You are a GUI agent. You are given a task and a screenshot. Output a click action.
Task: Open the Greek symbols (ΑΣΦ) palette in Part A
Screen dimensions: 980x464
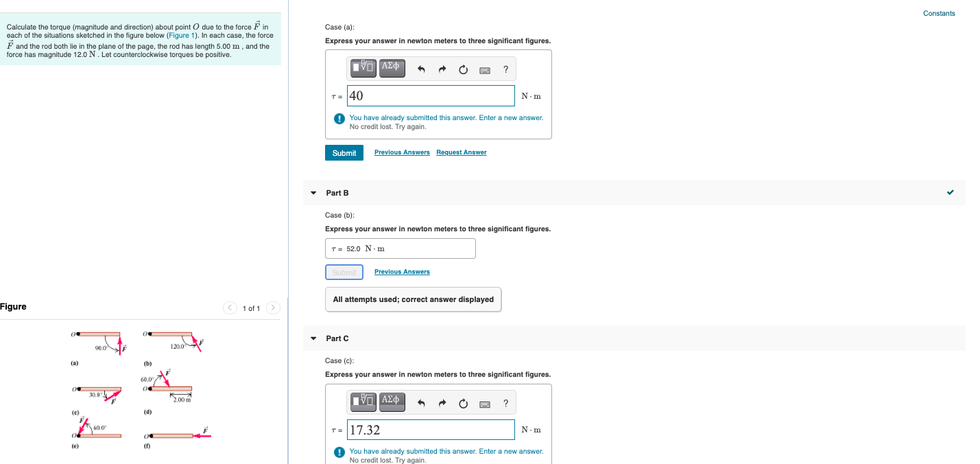tap(390, 69)
